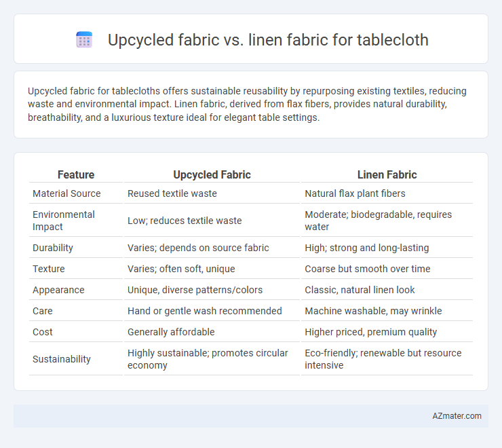Click 'Higher priced, premium quality' cell
The width and height of the screenshot is (502, 448).
(371, 332)
